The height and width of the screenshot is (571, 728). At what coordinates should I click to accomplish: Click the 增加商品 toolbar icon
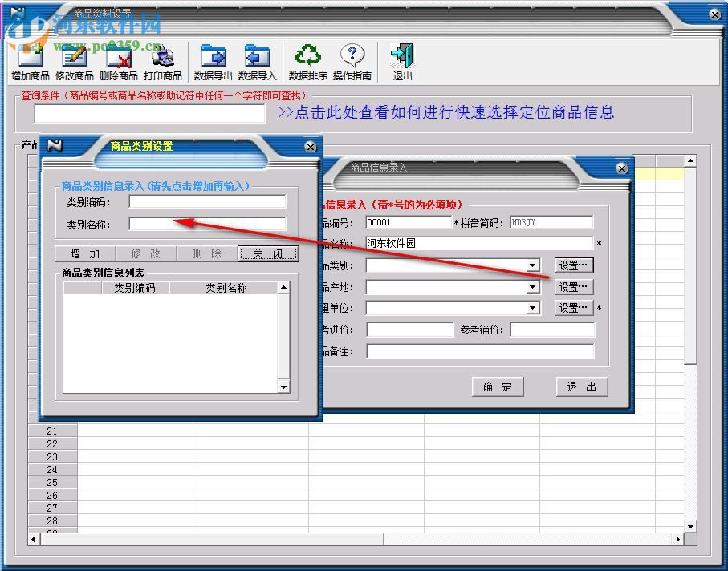click(x=31, y=55)
